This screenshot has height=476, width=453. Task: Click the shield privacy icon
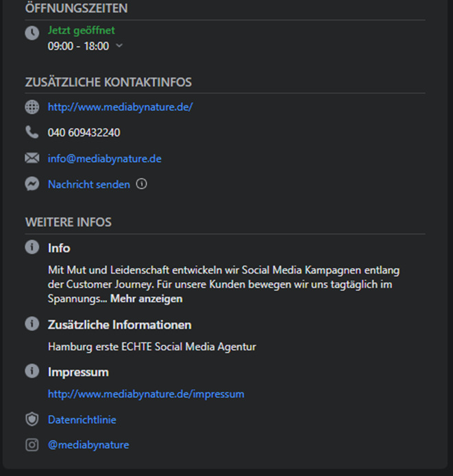pyautogui.click(x=32, y=419)
